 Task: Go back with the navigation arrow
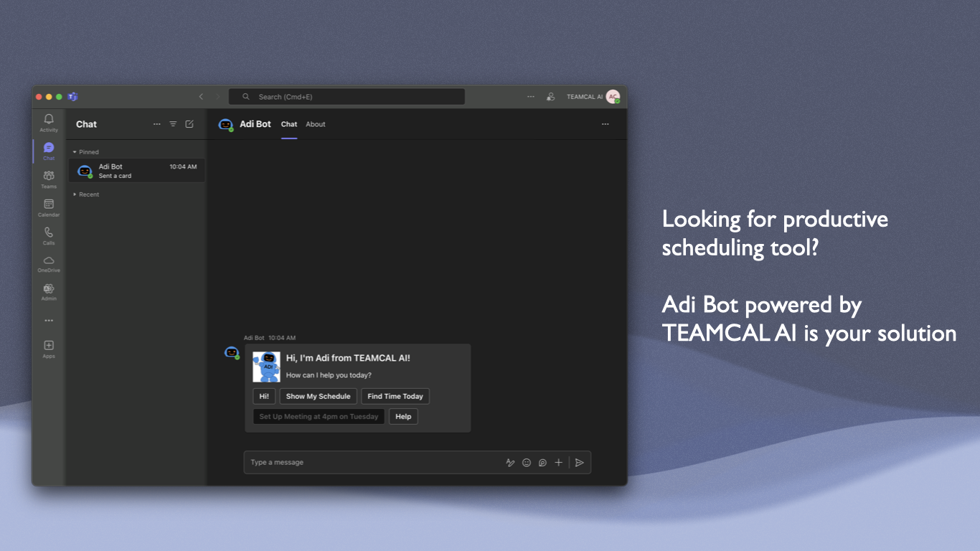coord(201,97)
